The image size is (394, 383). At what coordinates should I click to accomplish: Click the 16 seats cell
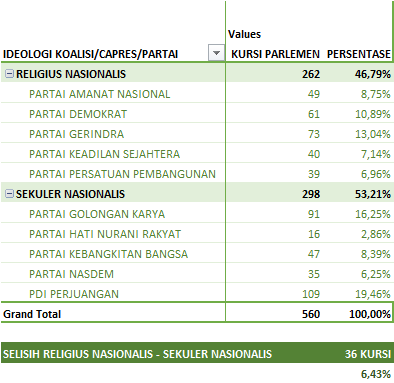(x=314, y=234)
